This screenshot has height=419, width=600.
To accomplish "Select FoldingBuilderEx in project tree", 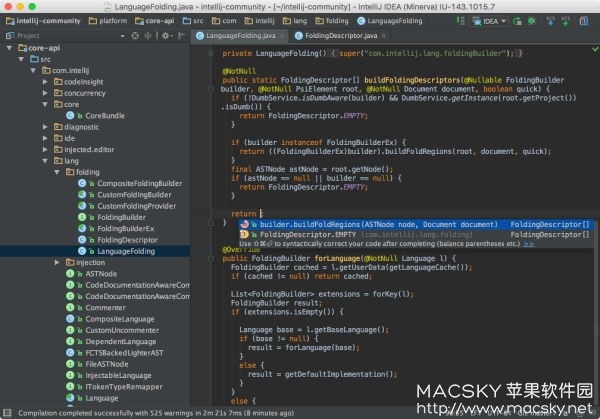I will click(126, 229).
